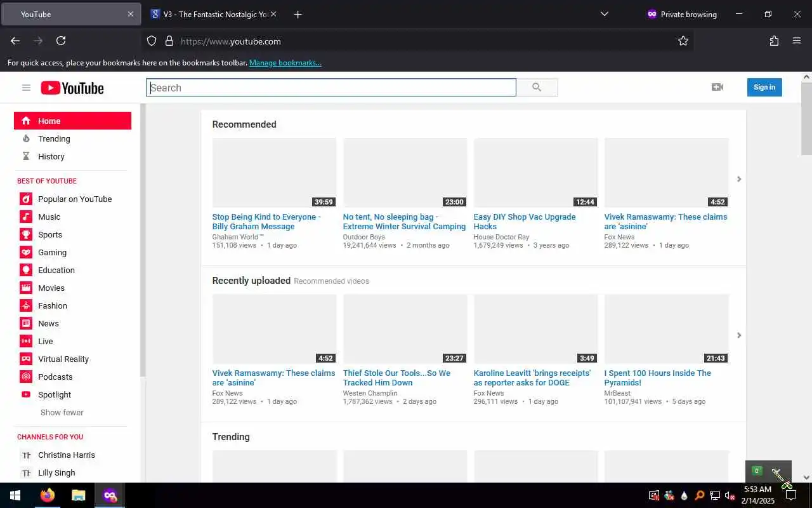The height and width of the screenshot is (508, 812).
Task: Click the page vertical scrollbar thumb
Action: pyautogui.click(x=806, y=118)
